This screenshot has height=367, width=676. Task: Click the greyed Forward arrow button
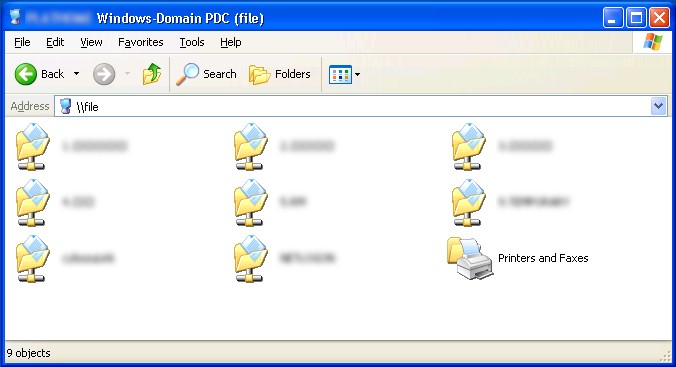104,74
